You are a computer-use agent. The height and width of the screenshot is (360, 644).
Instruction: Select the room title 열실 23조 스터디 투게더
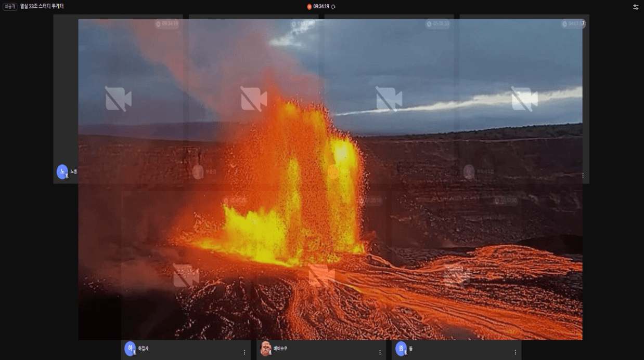[42, 6]
